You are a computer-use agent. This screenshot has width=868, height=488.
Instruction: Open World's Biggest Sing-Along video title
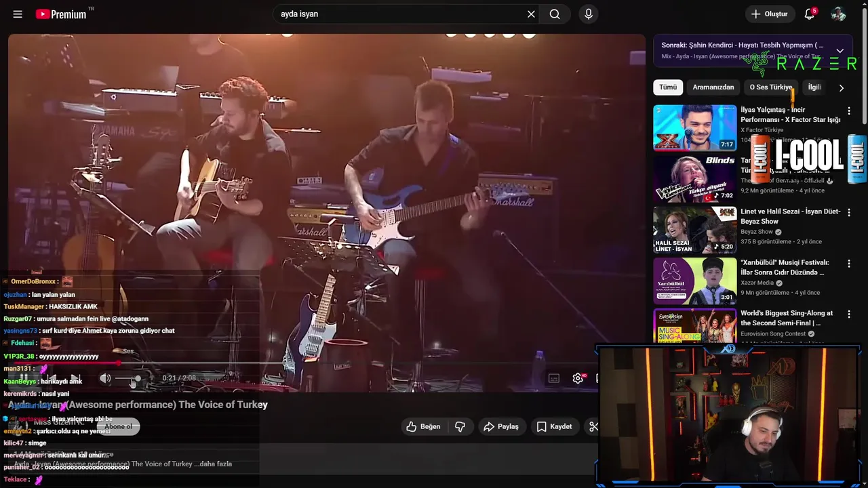[787, 318]
